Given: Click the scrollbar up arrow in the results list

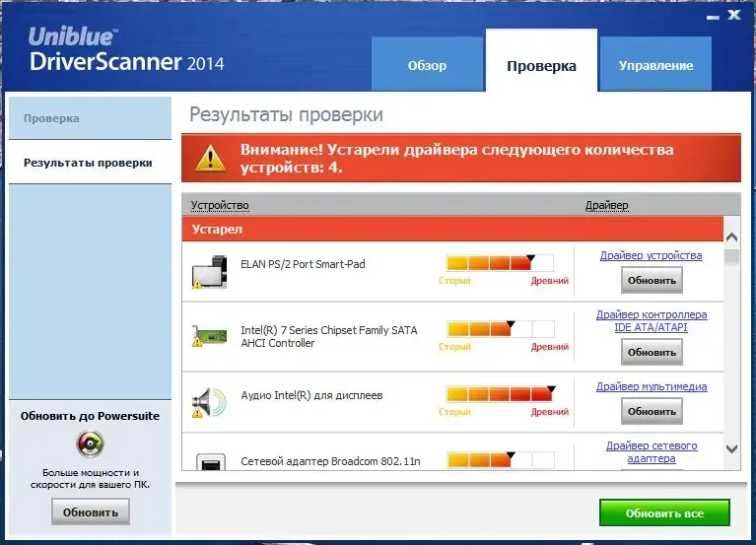Looking at the screenshot, I should 731,238.
